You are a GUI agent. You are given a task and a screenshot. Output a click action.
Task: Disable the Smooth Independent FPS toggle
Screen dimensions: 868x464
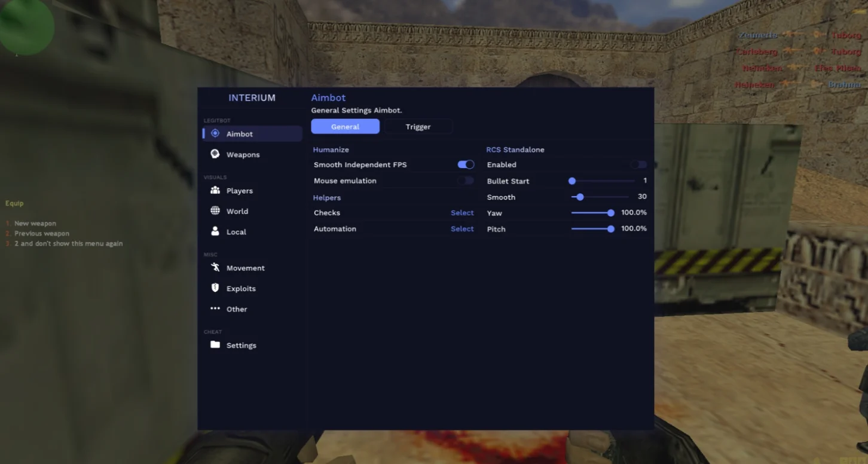coord(466,164)
